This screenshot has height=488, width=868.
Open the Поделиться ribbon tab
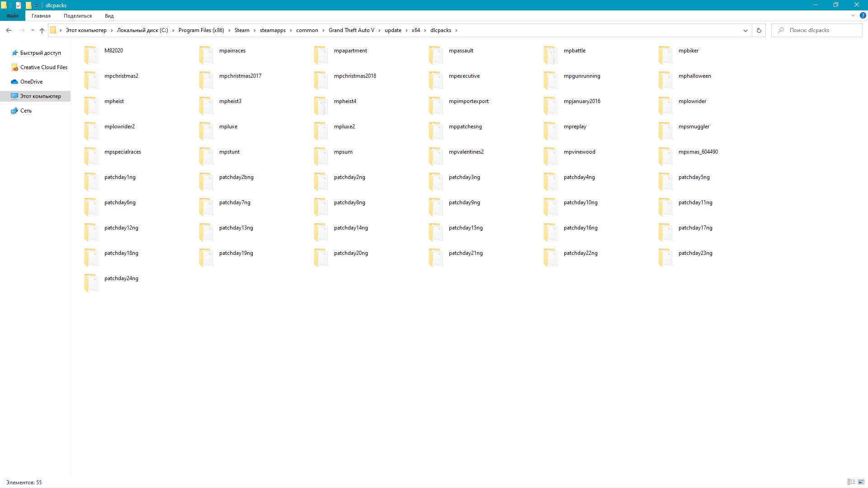click(x=78, y=16)
